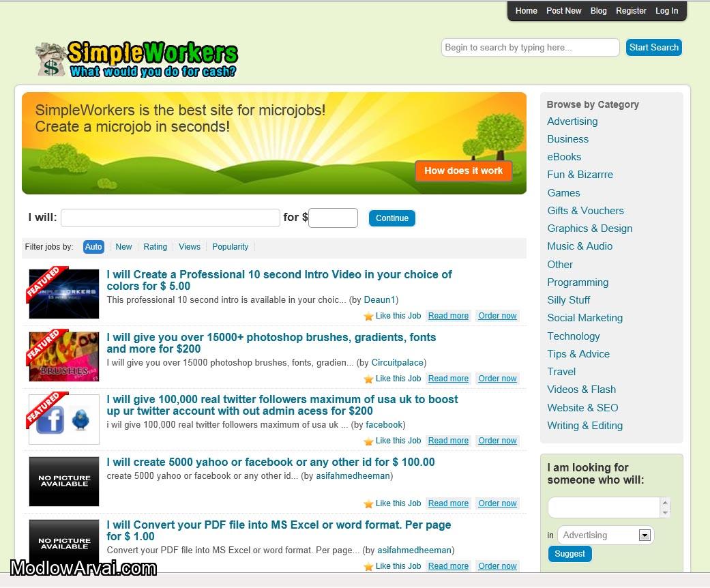
Task: Expand the Advertising category dropdown
Action: [645, 535]
